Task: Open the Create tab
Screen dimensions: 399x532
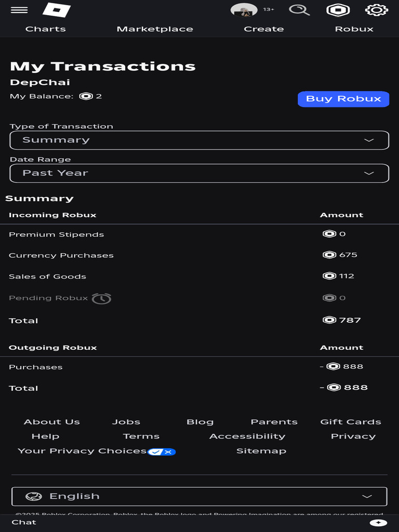Action: [263, 29]
